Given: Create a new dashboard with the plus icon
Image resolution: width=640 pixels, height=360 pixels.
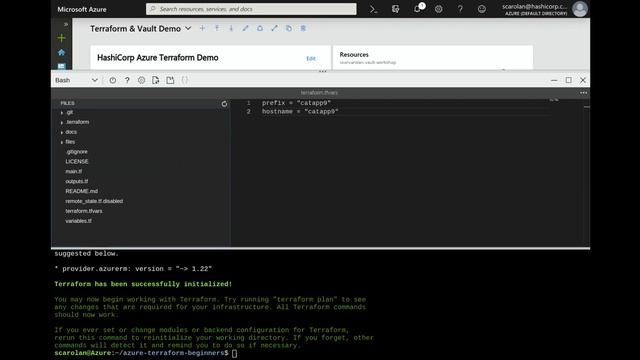Looking at the screenshot, I should (x=202, y=28).
